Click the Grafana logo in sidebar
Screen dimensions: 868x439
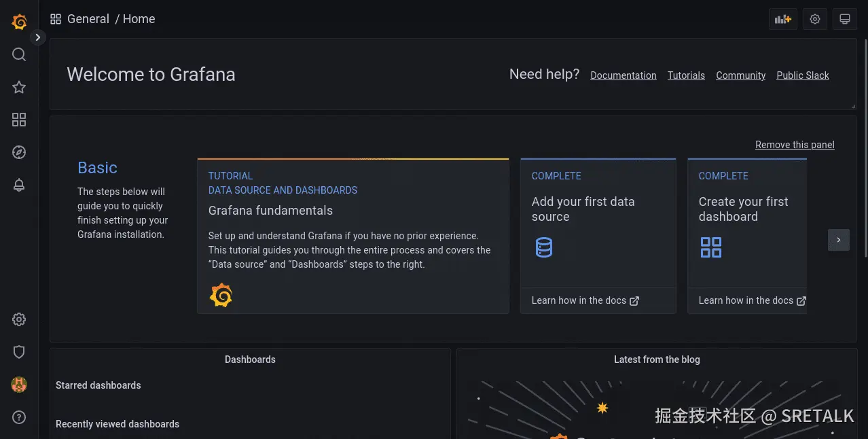pos(19,22)
